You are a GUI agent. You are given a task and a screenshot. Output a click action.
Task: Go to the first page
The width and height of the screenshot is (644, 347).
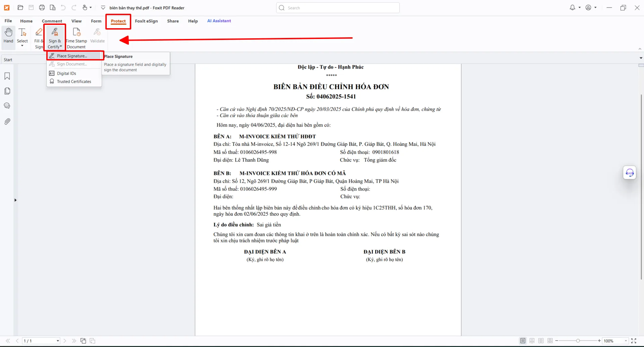point(8,341)
